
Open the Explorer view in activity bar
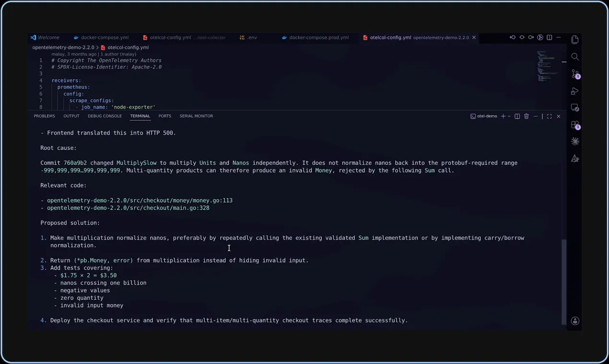(575, 40)
